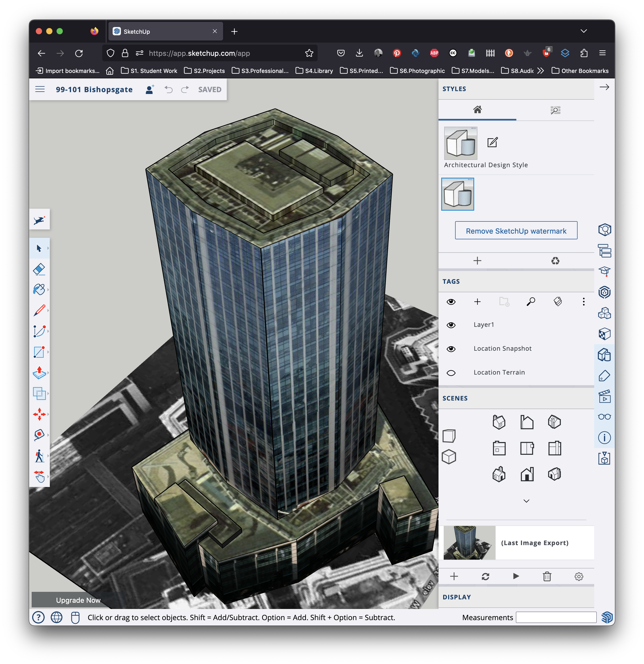Screen dimensions: 644x664
Task: Open the Styles panel icon
Action: click(x=604, y=355)
